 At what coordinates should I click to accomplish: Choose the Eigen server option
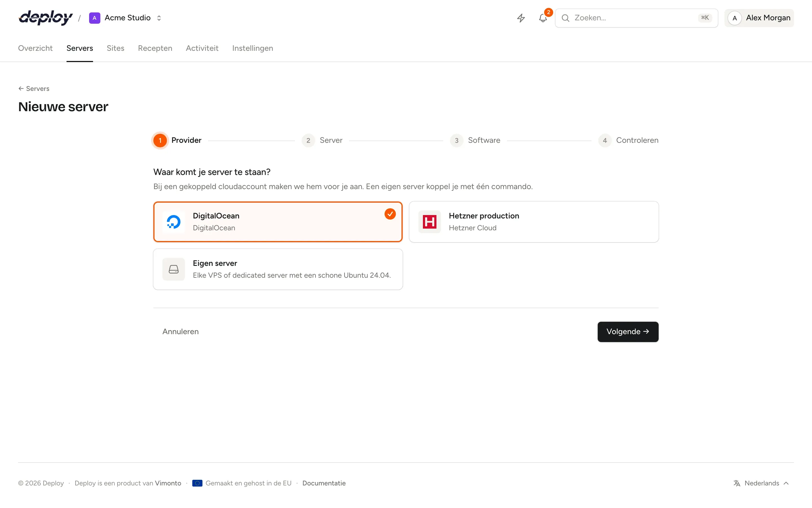(278, 269)
